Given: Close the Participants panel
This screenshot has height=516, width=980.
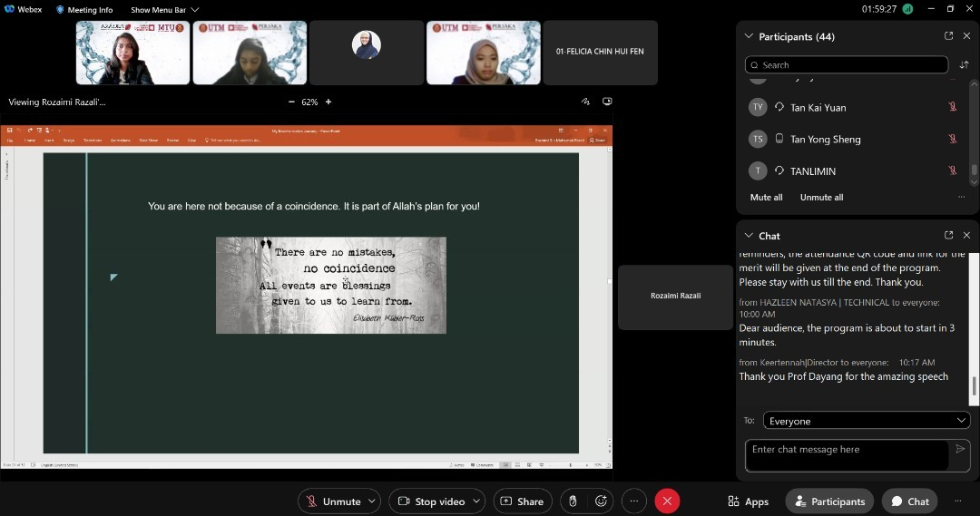Looking at the screenshot, I should [x=966, y=36].
